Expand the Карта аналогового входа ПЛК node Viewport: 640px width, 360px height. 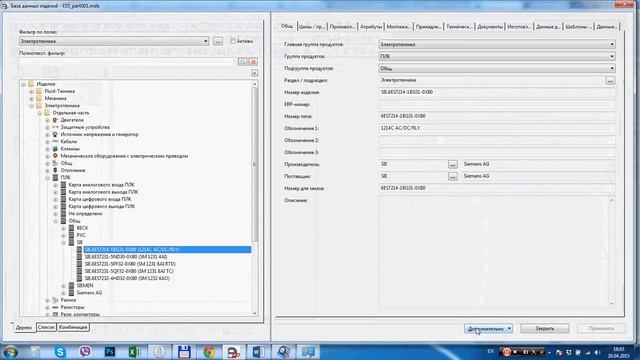[x=56, y=185]
